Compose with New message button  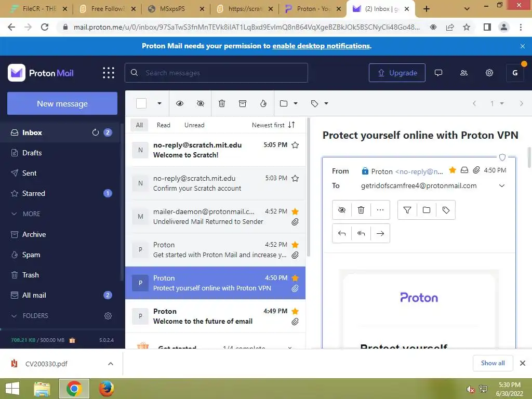tap(62, 103)
